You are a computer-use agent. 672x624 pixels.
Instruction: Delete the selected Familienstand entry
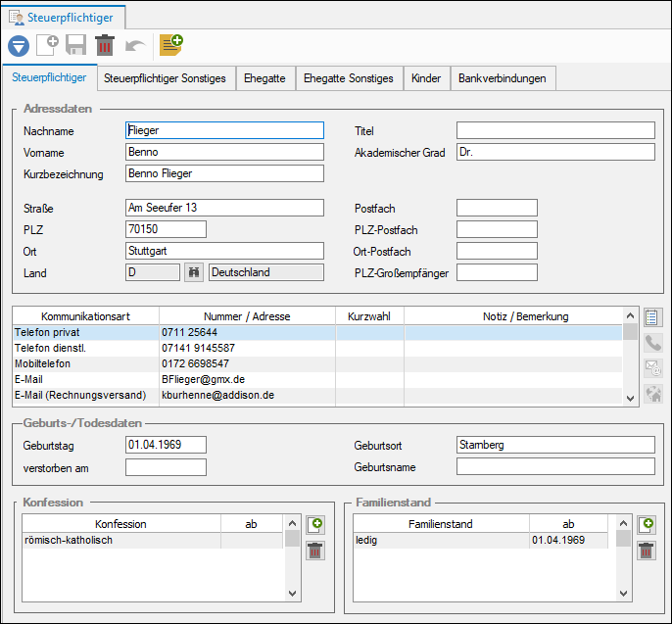(647, 551)
